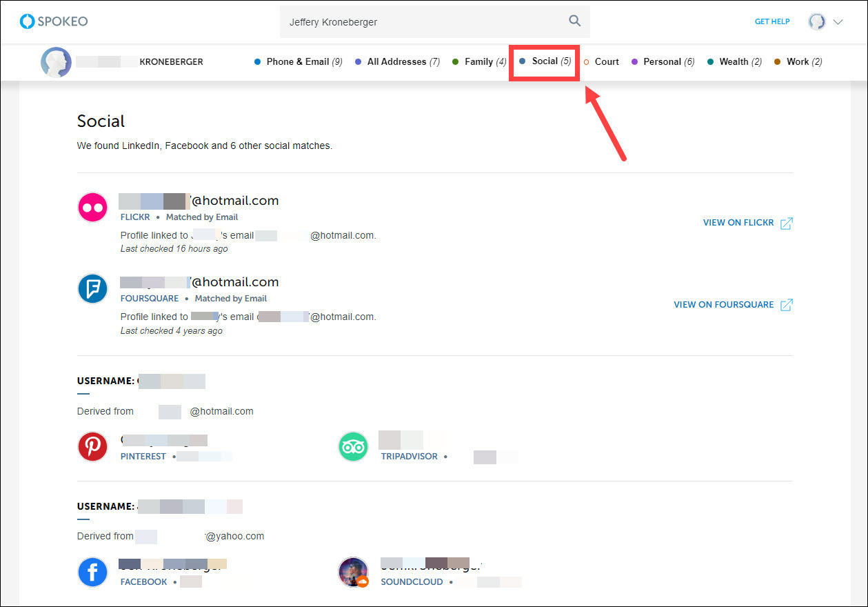Open the Phone & Email tab
The width and height of the screenshot is (868, 607).
coord(299,61)
